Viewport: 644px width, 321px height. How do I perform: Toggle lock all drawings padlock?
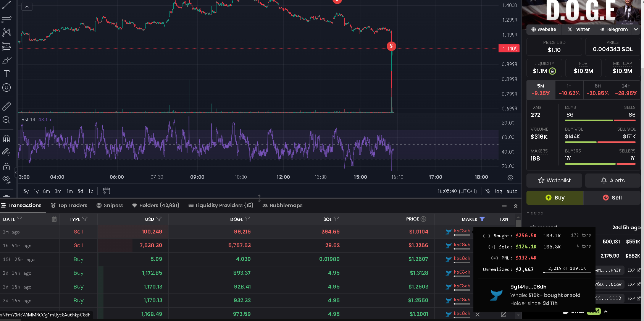(x=6, y=166)
